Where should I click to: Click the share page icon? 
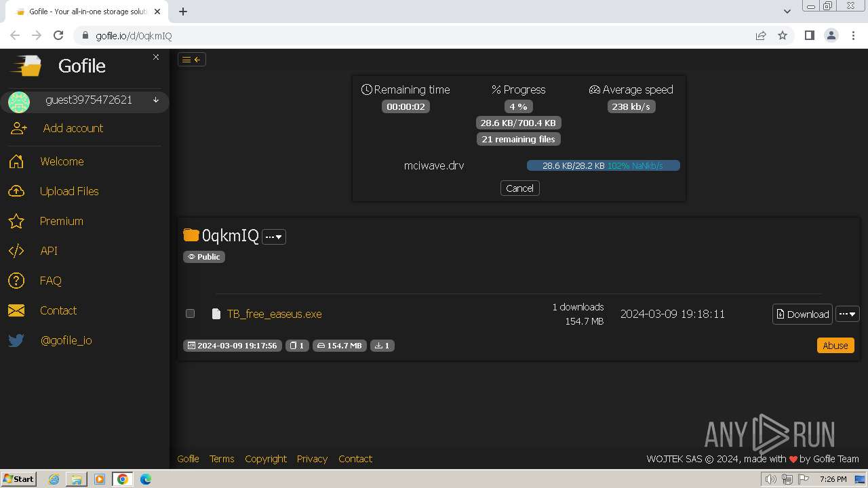tap(761, 35)
